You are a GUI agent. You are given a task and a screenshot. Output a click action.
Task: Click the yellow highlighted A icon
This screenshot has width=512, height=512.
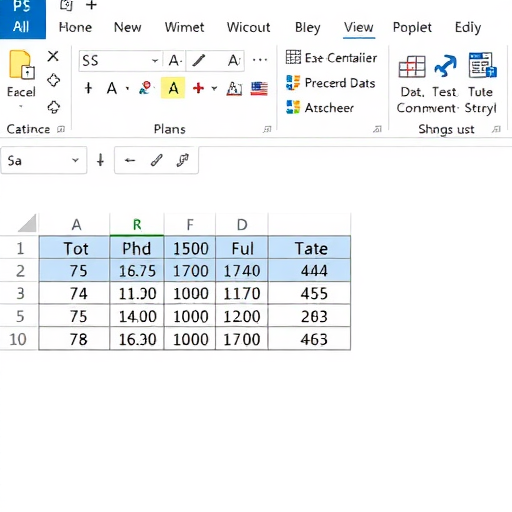[173, 88]
